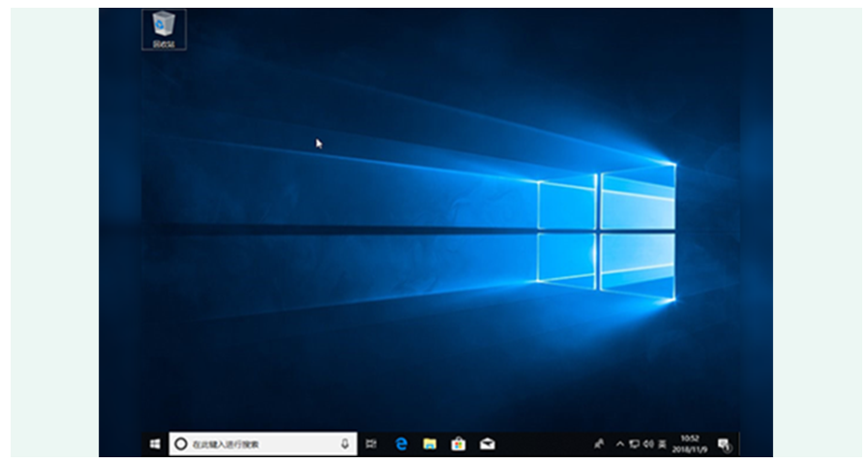Click the volume speaker icon
Image resolution: width=868 pixels, height=464 pixels.
[648, 444]
